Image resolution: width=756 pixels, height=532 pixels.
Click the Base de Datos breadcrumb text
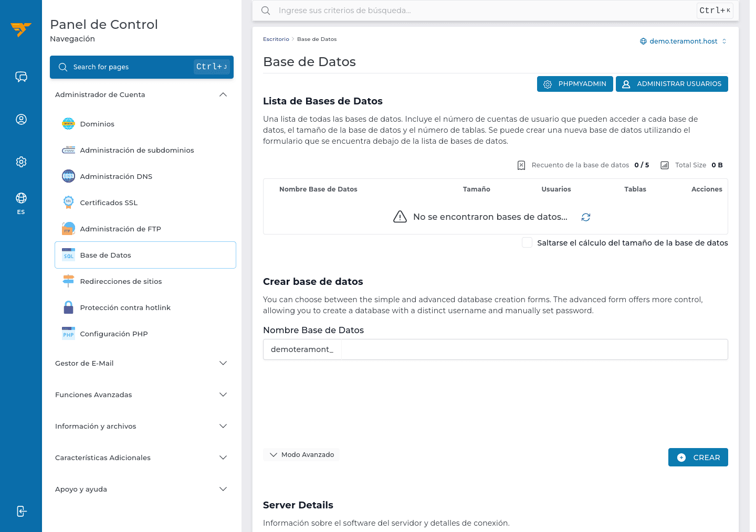(317, 39)
